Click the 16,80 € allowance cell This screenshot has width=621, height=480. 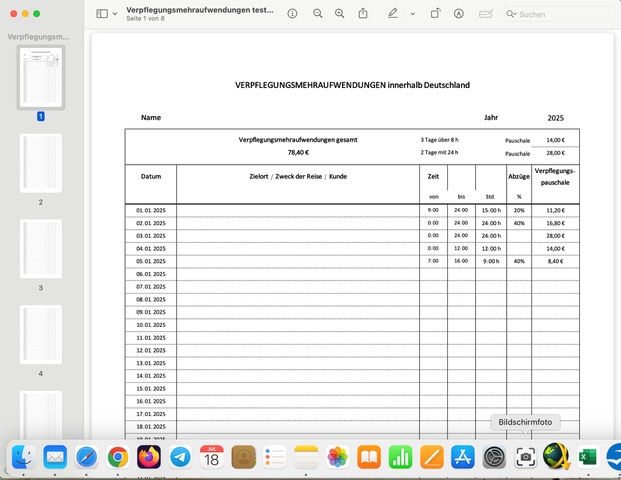(555, 223)
